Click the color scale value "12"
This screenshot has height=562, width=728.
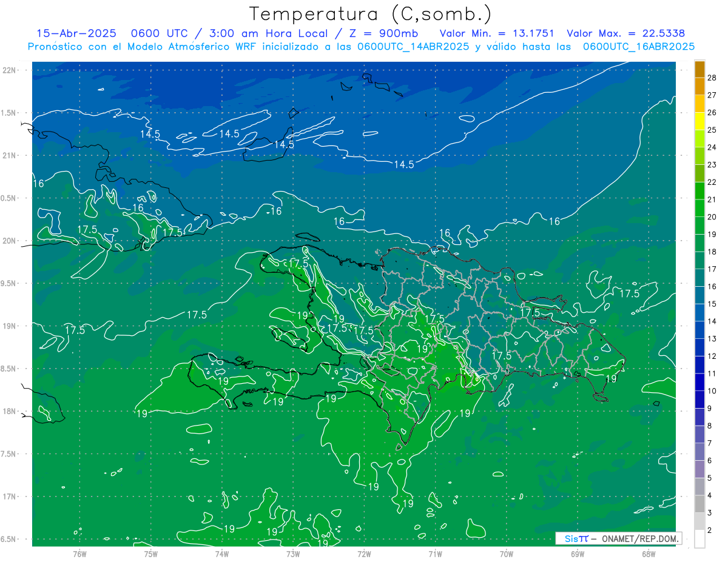click(712, 356)
